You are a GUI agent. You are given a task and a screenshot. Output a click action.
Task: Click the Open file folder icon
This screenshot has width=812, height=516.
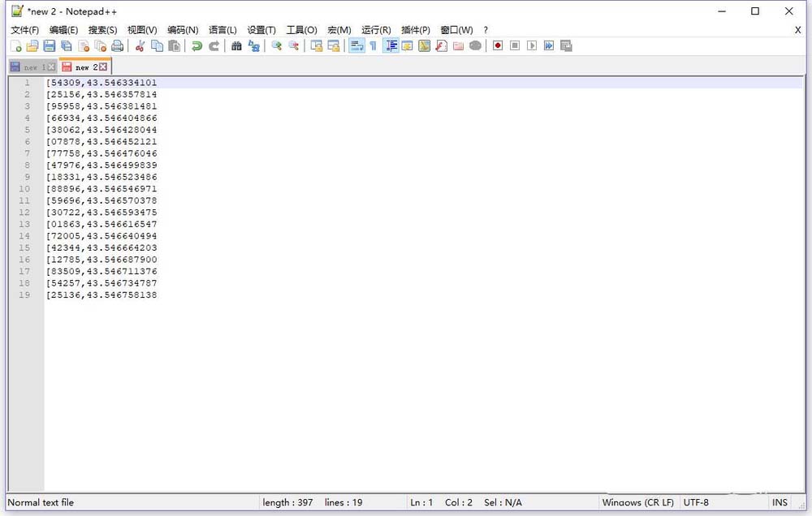tap(32, 46)
